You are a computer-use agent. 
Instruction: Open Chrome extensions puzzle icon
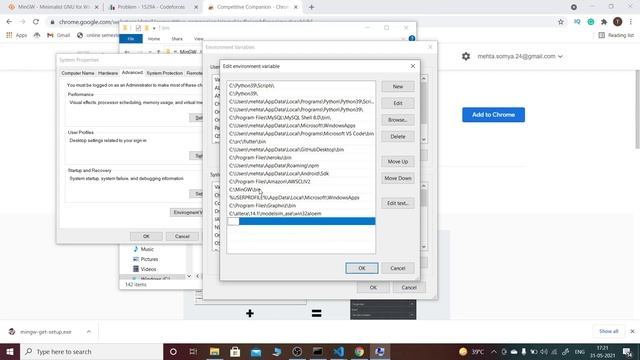(604, 22)
